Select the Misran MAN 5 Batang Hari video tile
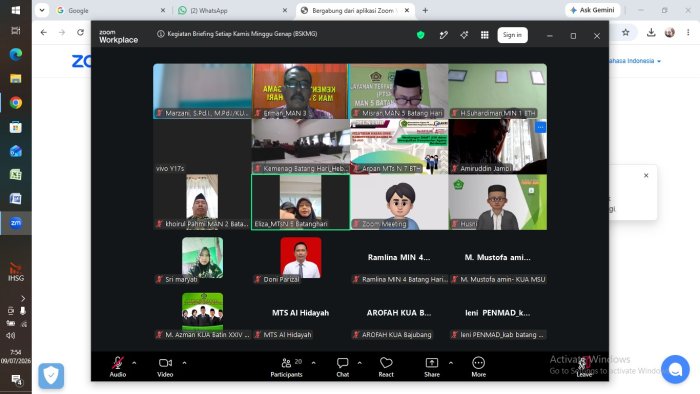This screenshot has width=700, height=394. pos(399,91)
